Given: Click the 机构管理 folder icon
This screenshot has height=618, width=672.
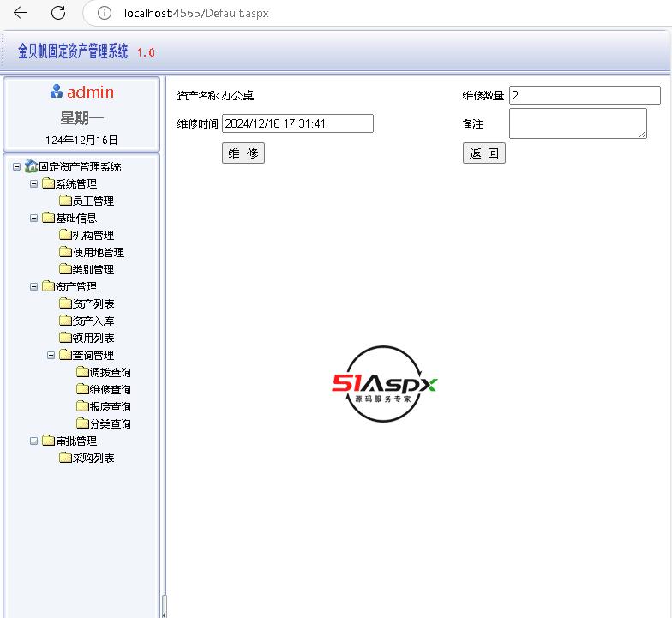Looking at the screenshot, I should 65,235.
